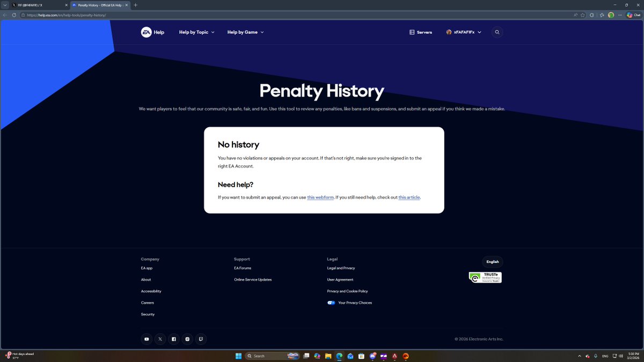Open the Careers footer link

(x=148, y=302)
